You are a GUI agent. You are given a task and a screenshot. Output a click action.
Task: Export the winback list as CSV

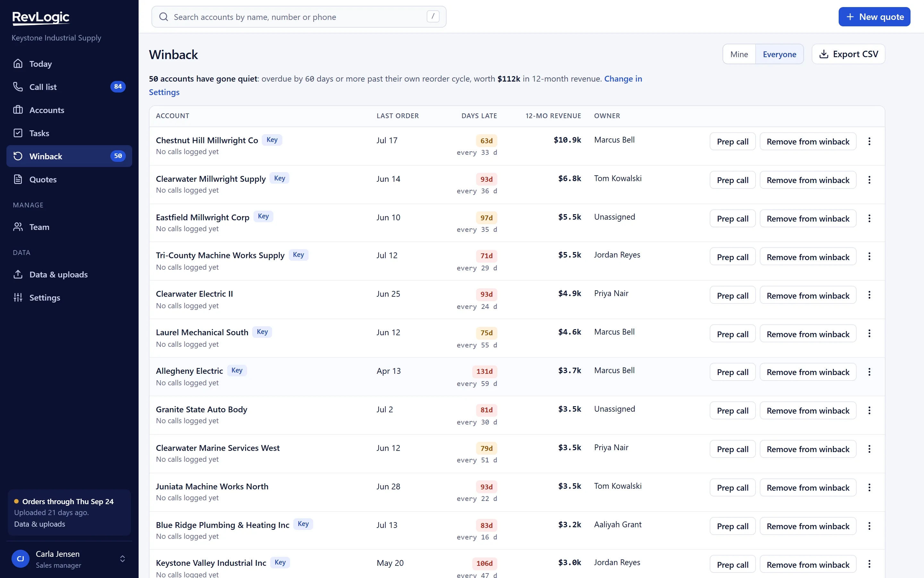pos(848,54)
